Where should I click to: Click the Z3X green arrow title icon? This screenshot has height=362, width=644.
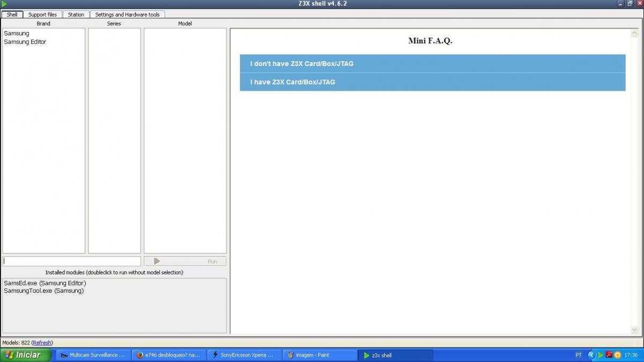(x=4, y=4)
